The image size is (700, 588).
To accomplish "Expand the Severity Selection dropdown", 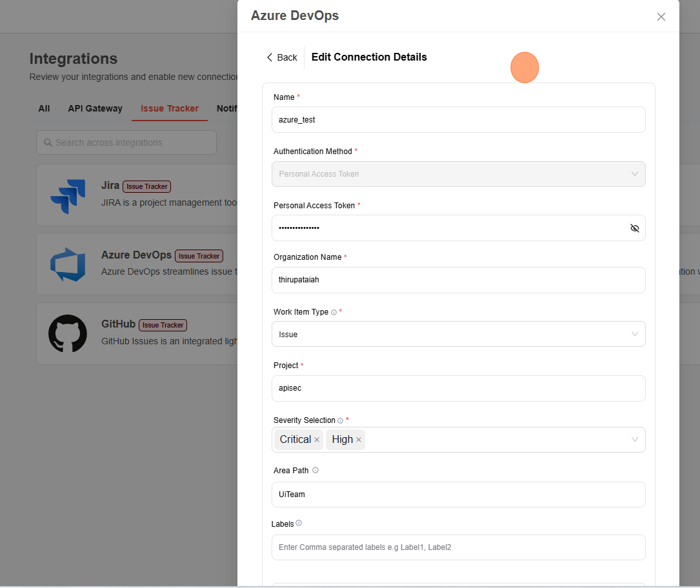I will [634, 440].
